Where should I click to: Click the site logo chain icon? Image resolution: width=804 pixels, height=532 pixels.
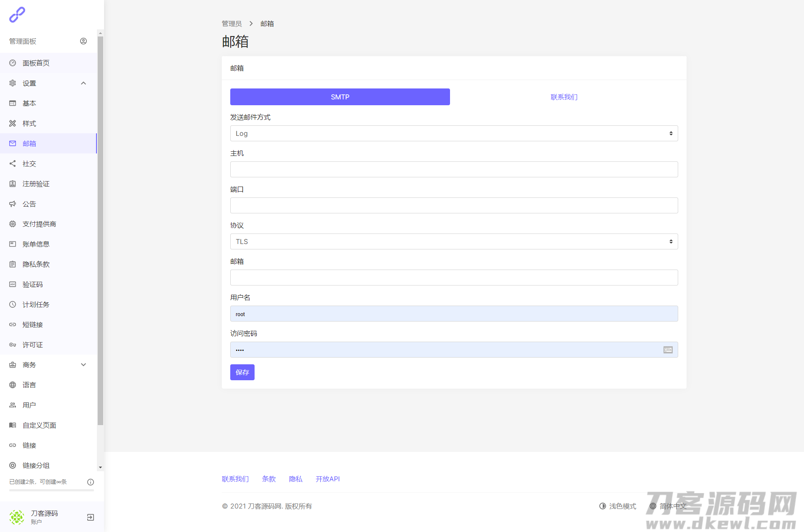pyautogui.click(x=17, y=15)
